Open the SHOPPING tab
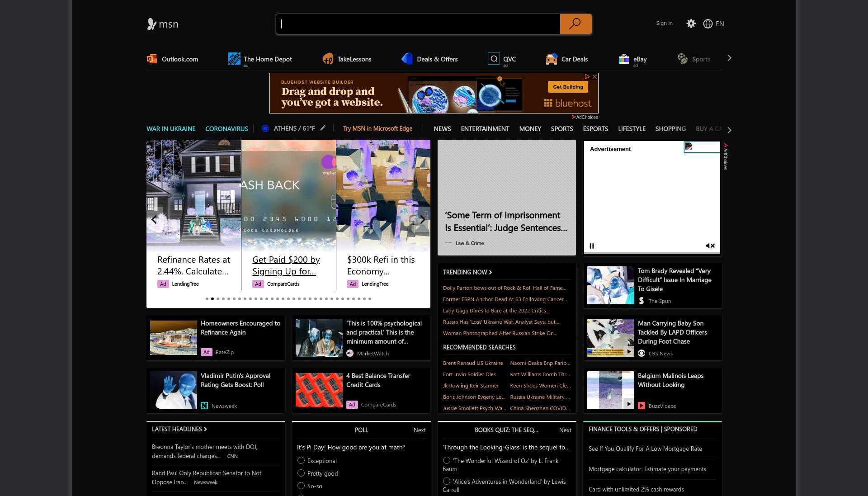The height and width of the screenshot is (496, 868). [x=670, y=129]
